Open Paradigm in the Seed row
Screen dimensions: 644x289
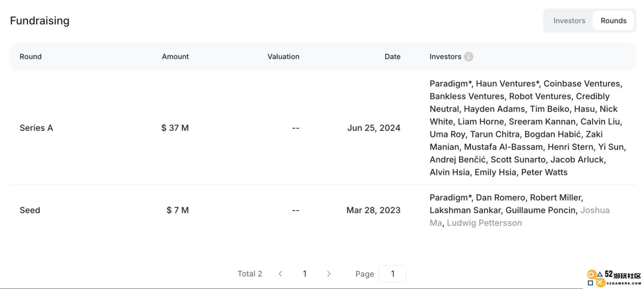(451, 198)
